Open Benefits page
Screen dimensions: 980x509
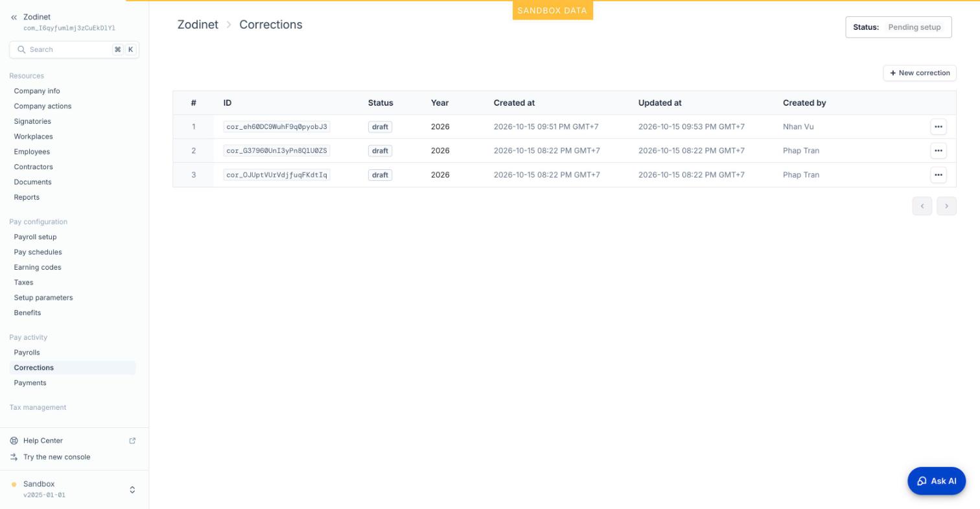coord(27,313)
